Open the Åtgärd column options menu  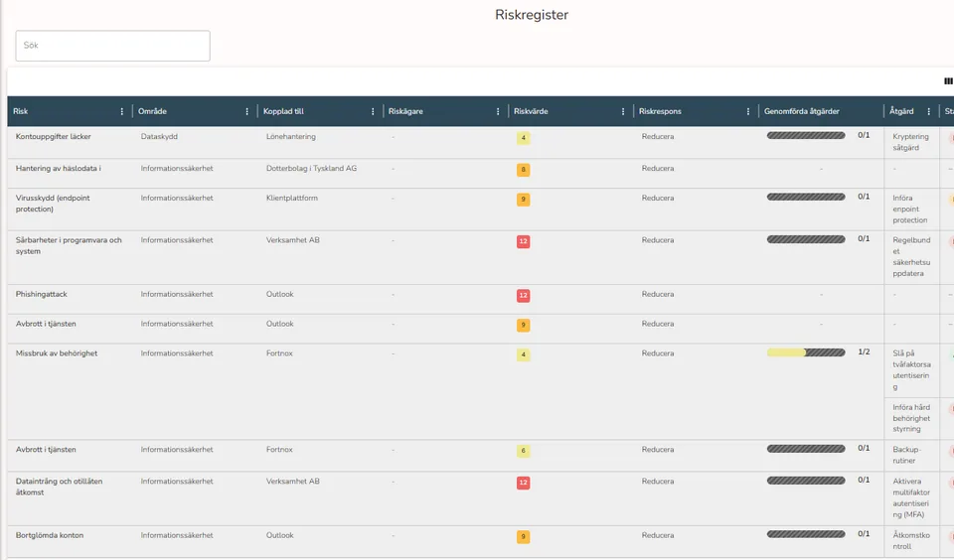tap(928, 111)
